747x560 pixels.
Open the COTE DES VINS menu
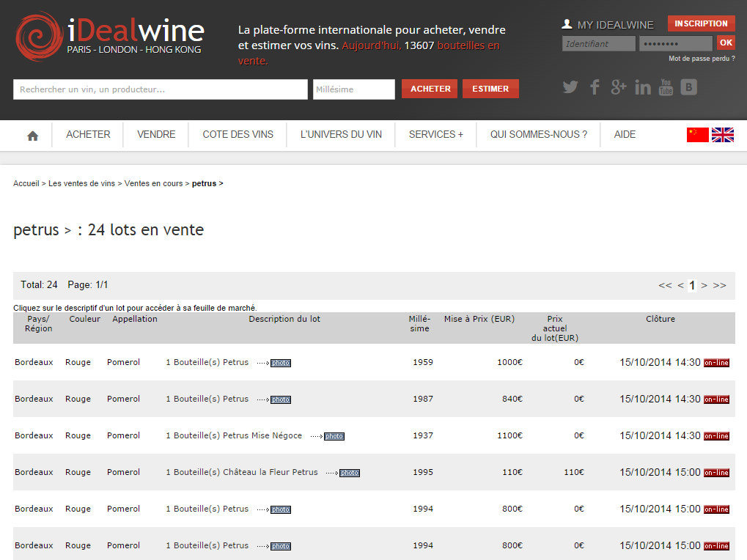238,135
